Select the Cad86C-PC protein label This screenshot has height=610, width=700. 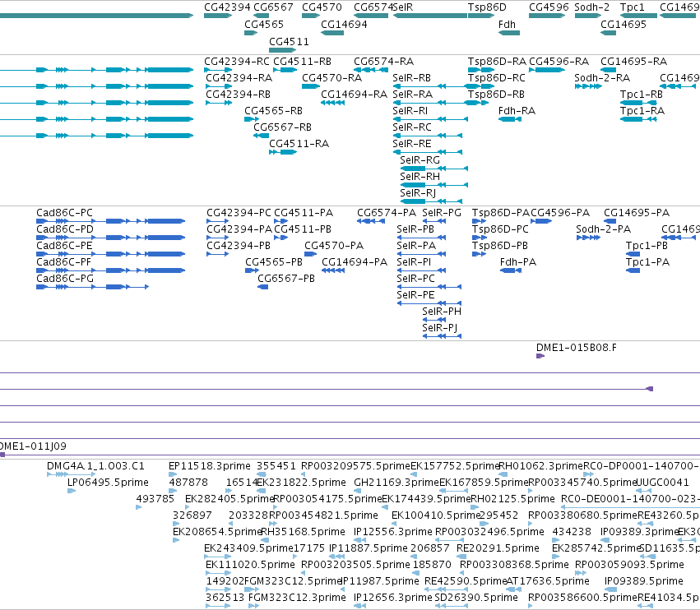[64, 212]
